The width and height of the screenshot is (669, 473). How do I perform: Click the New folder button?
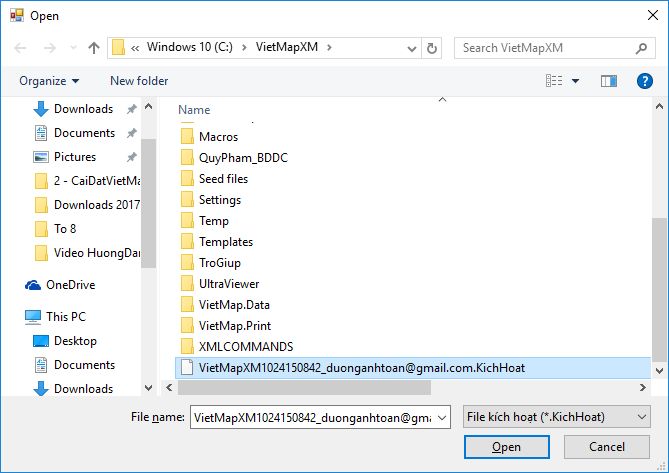tap(139, 81)
